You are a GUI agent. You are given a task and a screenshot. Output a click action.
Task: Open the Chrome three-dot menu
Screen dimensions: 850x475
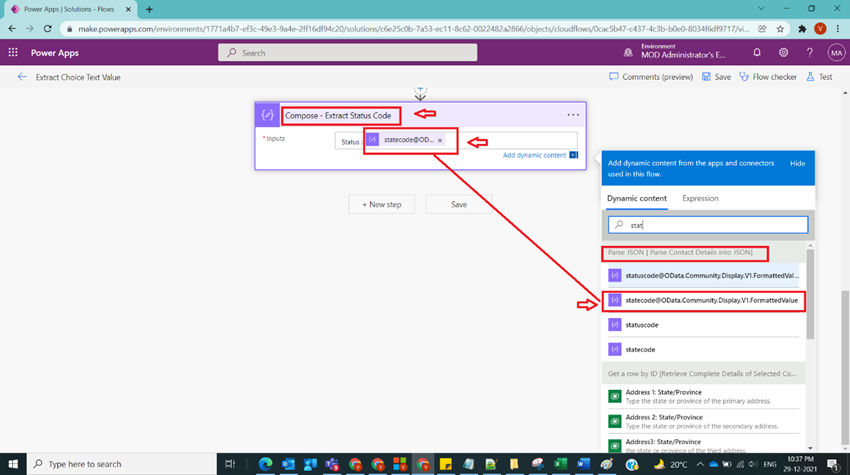click(838, 29)
